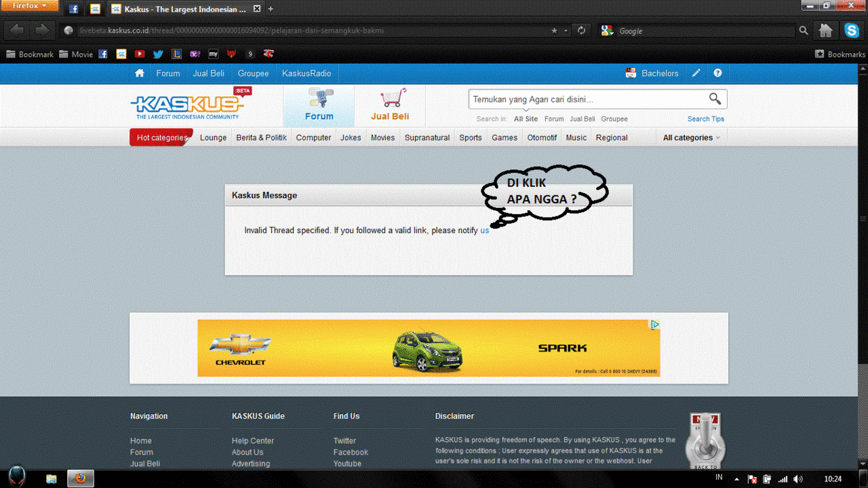The width and height of the screenshot is (868, 488).
Task: Expand the All categories dropdown
Action: click(691, 138)
